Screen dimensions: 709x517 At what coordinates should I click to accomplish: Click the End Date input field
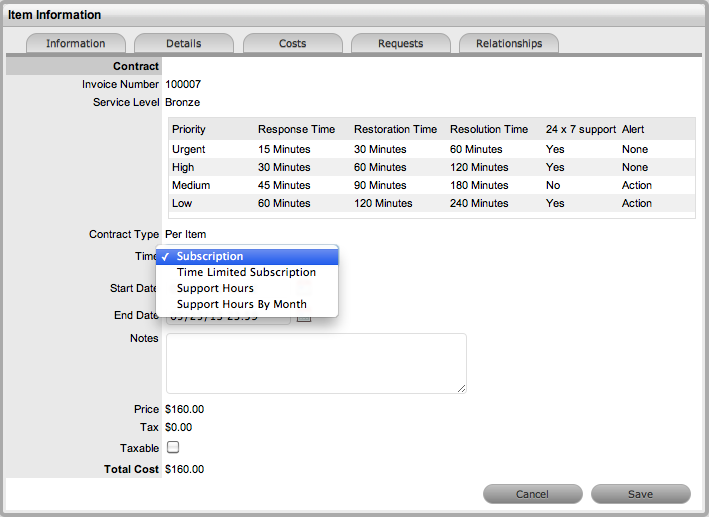(x=228, y=319)
